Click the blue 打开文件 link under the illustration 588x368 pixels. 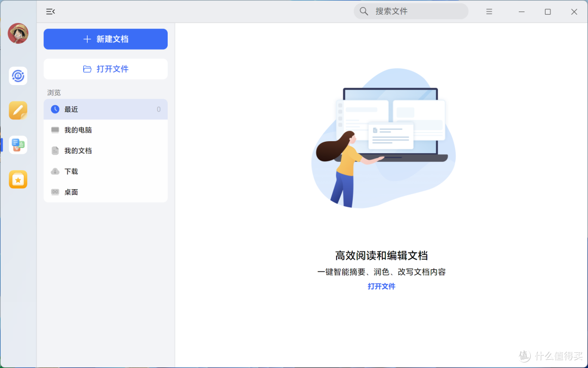coord(381,287)
